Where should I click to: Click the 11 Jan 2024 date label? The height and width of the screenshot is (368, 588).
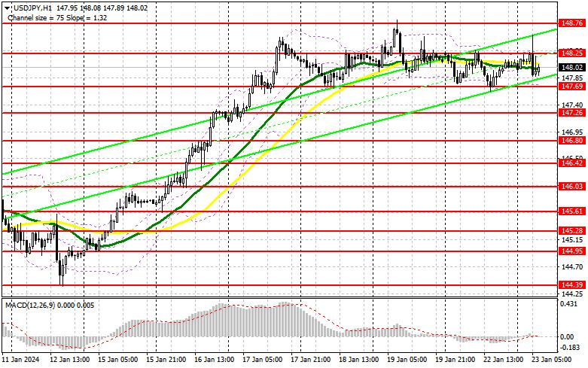(20, 360)
